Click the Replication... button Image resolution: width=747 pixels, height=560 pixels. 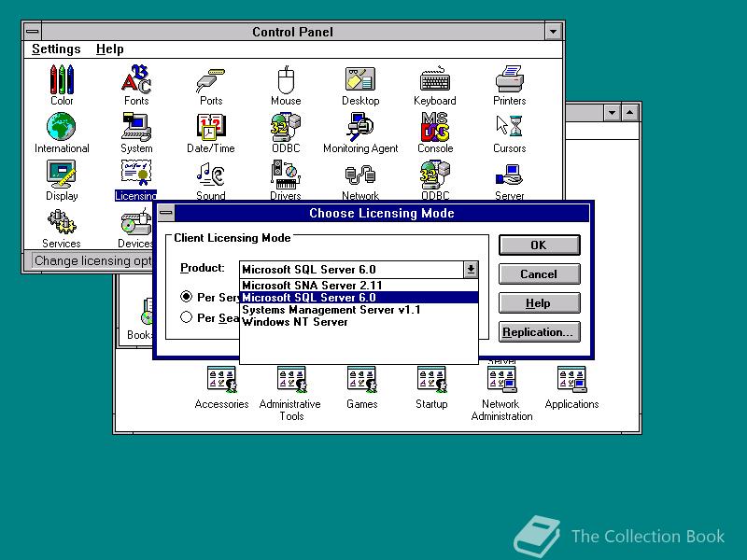pos(540,332)
